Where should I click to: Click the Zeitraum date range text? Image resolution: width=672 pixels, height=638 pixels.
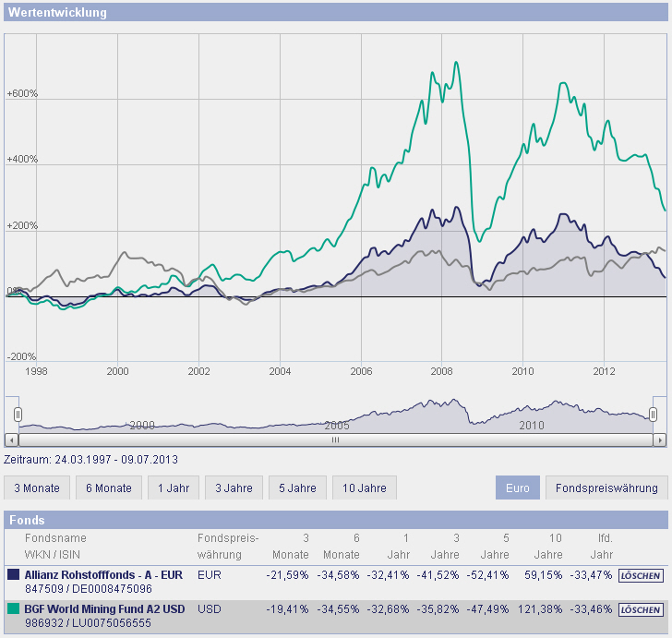[90, 460]
